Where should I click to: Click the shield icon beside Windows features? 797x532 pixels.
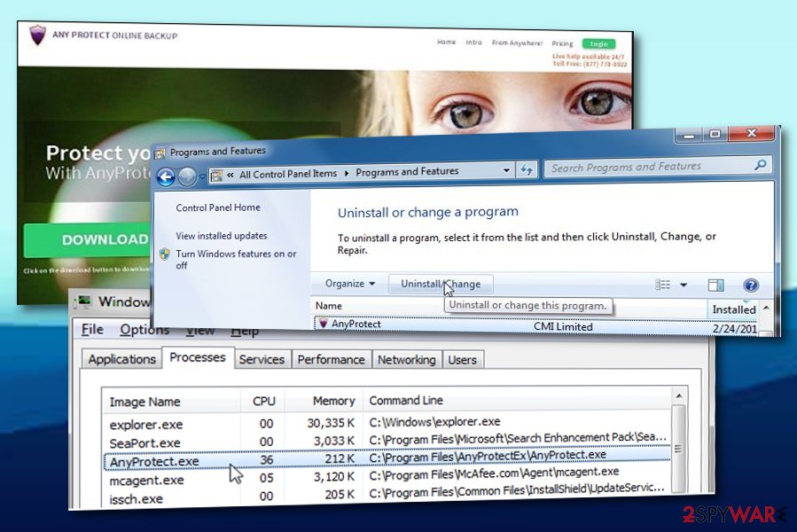(x=165, y=254)
